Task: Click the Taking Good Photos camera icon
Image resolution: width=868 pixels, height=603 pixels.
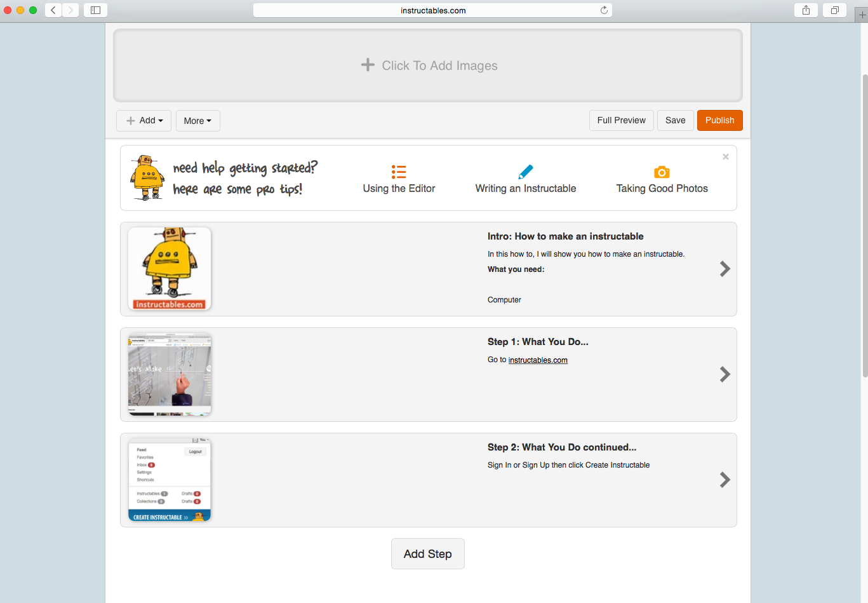Action: point(662,172)
